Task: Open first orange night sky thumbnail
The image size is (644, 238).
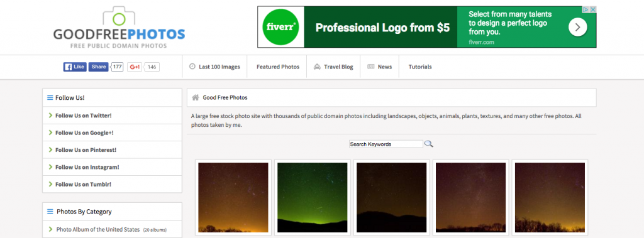Action: (x=233, y=197)
